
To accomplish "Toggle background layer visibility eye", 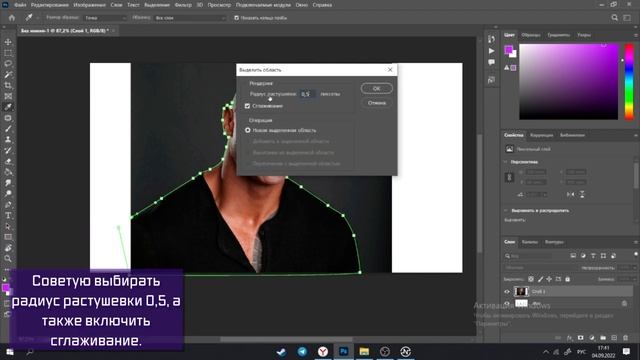I will tap(507, 303).
